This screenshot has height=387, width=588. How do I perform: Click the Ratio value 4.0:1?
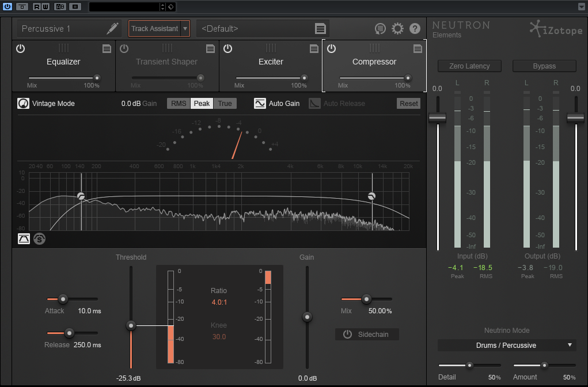click(x=219, y=302)
